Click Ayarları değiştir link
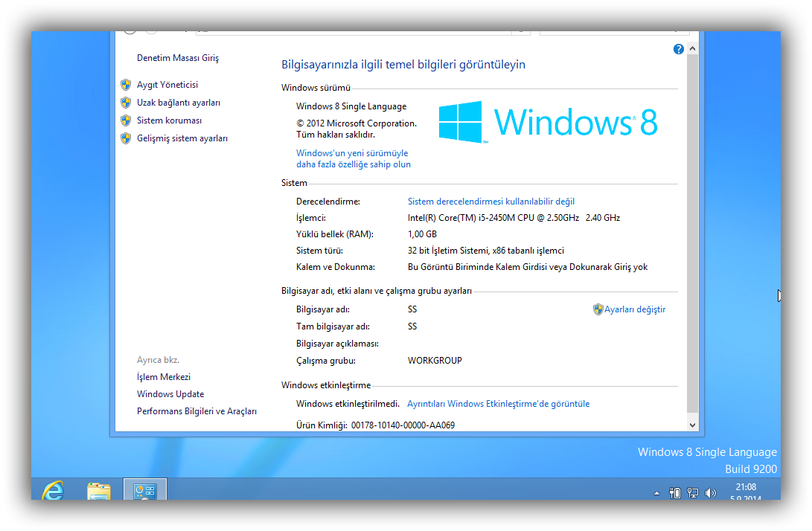This screenshot has width=812, height=531. point(634,309)
